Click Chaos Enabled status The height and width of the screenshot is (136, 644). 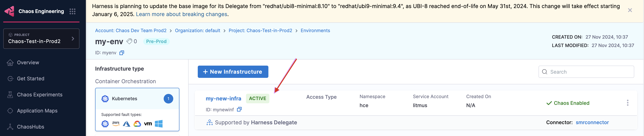(x=568, y=103)
